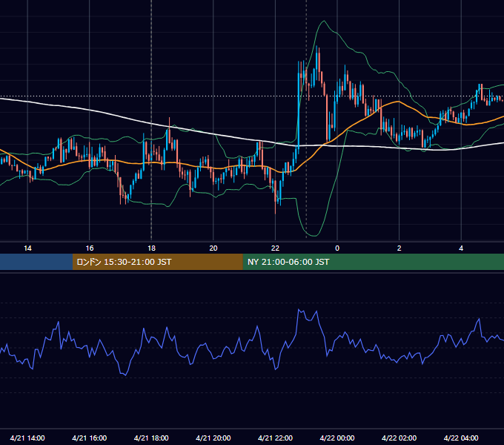Image resolution: width=504 pixels, height=445 pixels.
Task: Click the '16' hour label on price chart axis
Action: tap(90, 248)
